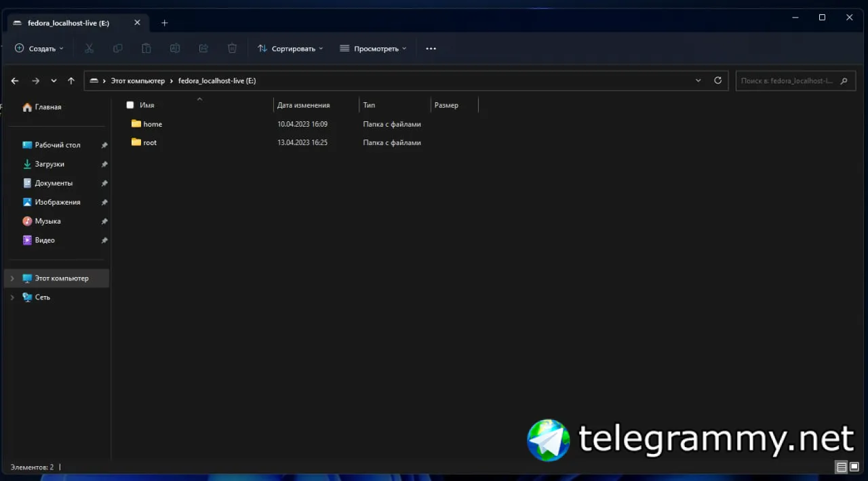Sort by Дата изменения column header
The image size is (868, 481).
[x=304, y=105]
